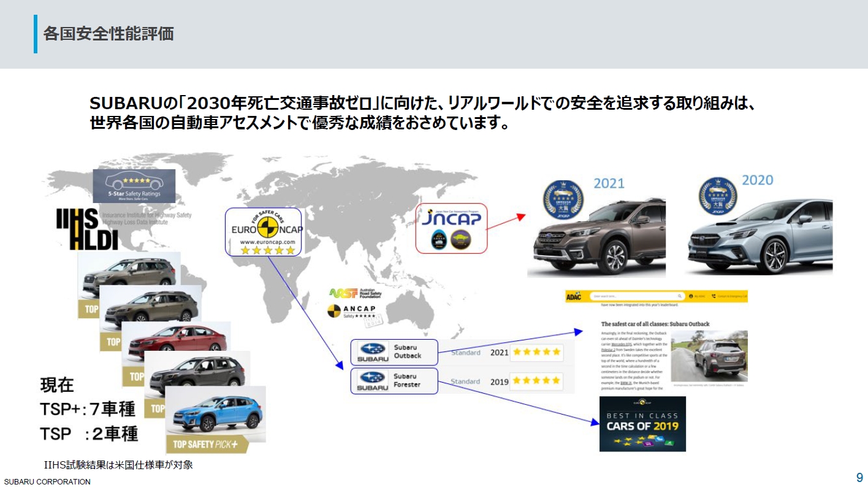Click the 5-Star Safety Ratings badge
This screenshot has width=868, height=490.
click(134, 185)
